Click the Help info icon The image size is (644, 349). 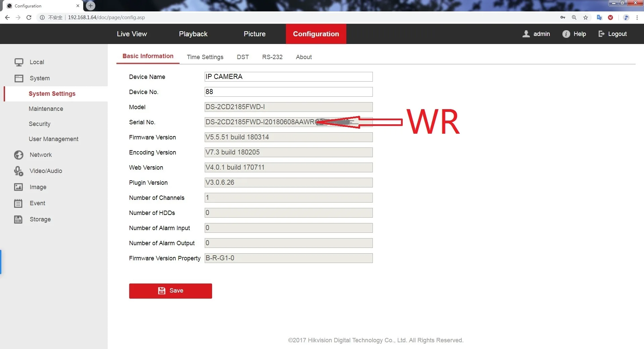pyautogui.click(x=566, y=34)
